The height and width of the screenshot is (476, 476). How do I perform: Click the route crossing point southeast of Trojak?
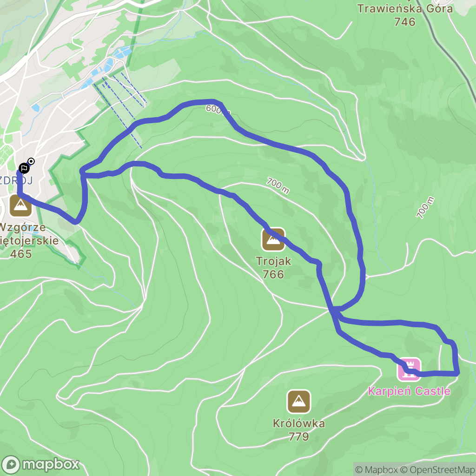coord(335,310)
